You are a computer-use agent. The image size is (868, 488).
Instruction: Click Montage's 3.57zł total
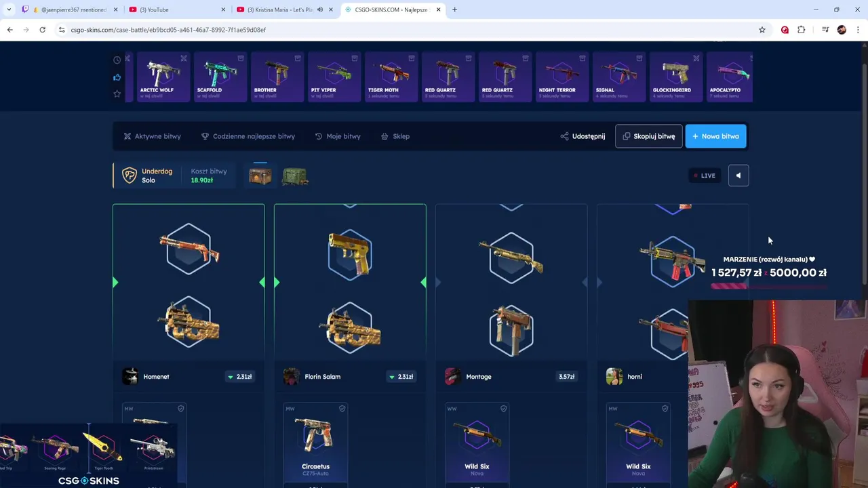[x=566, y=377]
